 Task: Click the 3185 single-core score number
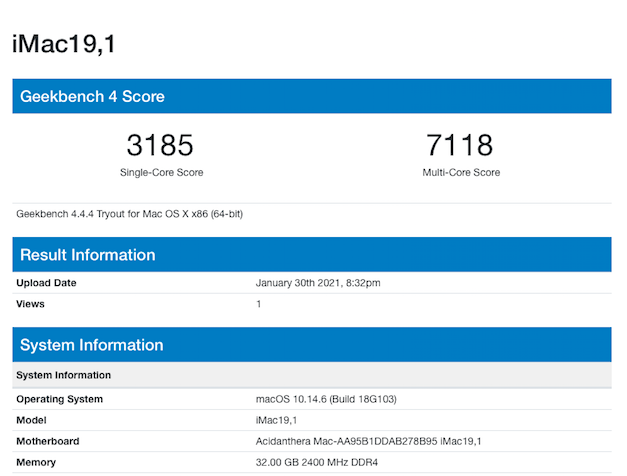(160, 146)
